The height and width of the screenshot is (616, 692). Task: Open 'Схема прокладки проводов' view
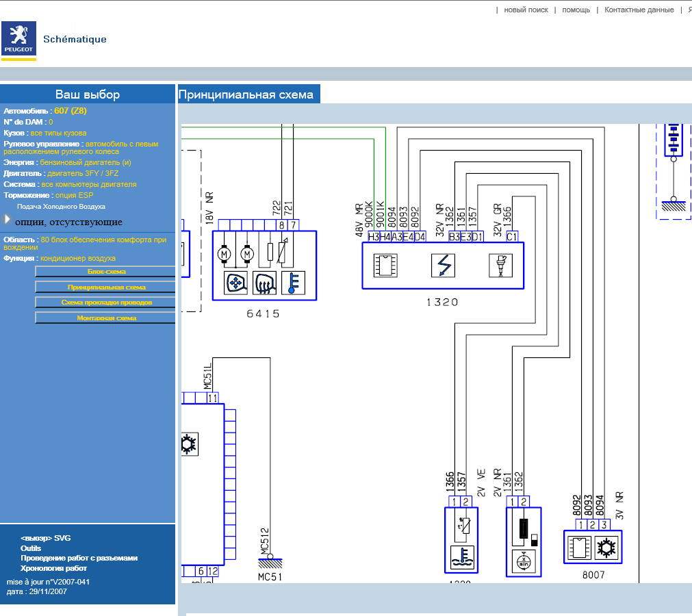pos(105,302)
